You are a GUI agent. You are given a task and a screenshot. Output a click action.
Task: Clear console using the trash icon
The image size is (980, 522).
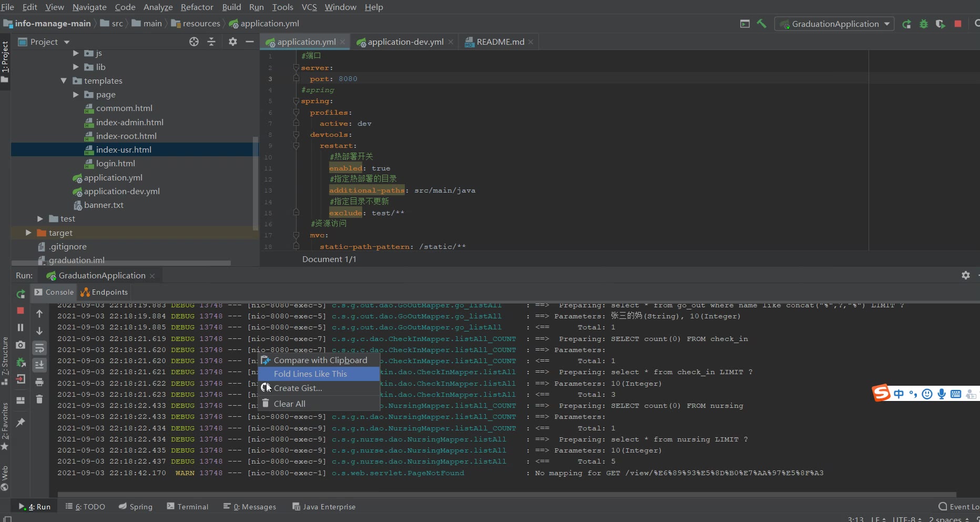click(39, 399)
